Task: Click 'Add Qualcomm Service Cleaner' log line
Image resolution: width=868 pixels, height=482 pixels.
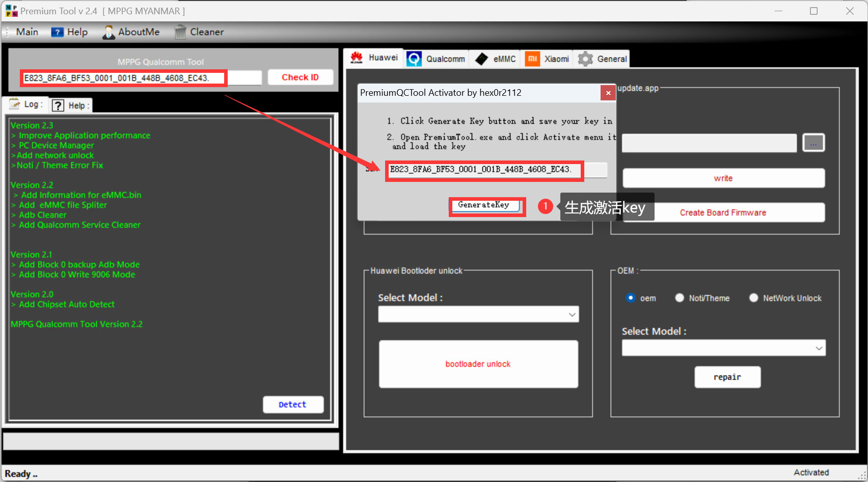Action: [x=76, y=225]
